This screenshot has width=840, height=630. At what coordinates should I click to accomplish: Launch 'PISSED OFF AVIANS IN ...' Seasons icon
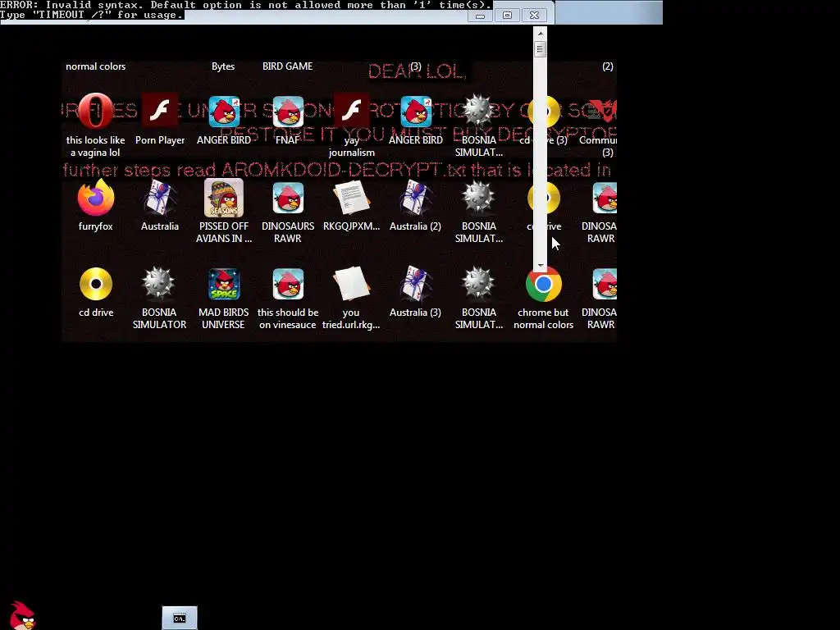click(224, 198)
